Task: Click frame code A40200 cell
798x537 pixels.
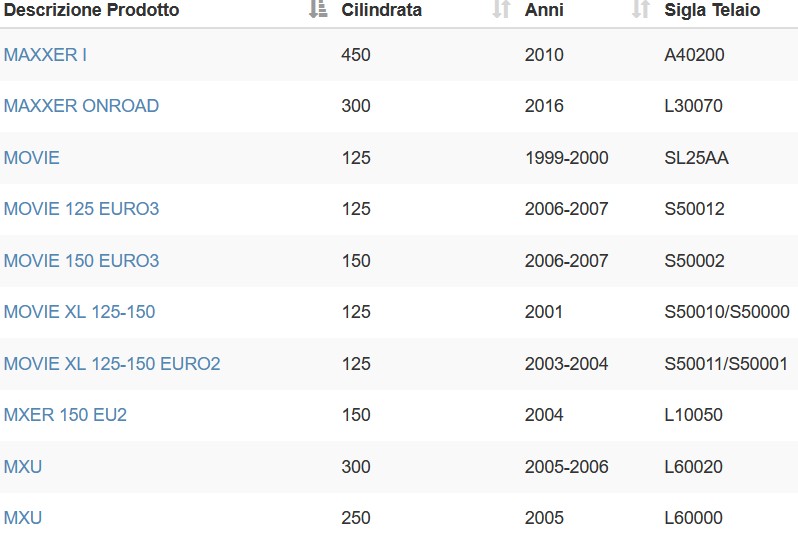Action: pyautogui.click(x=694, y=54)
